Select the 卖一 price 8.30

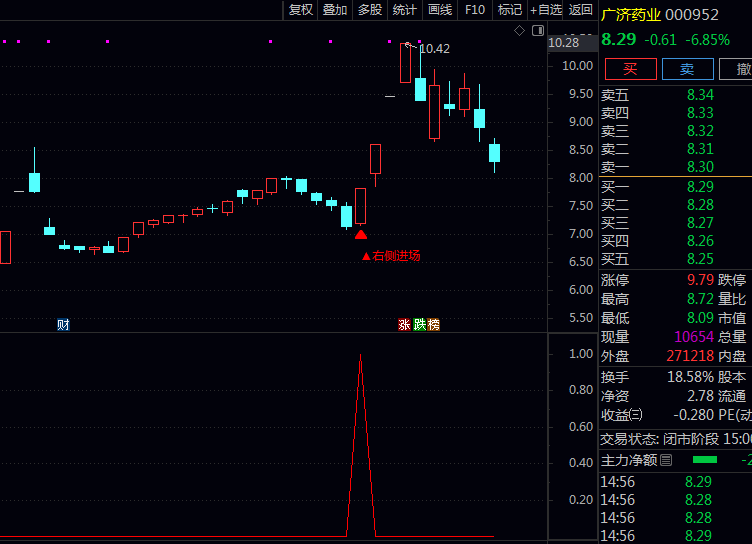click(x=700, y=167)
